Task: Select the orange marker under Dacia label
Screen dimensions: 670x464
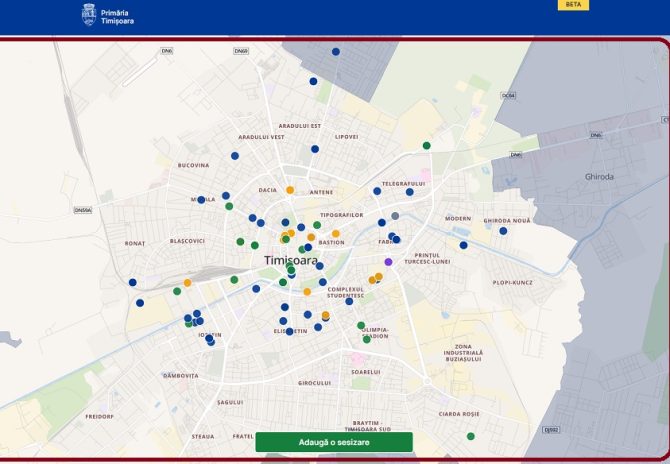Action: point(290,190)
